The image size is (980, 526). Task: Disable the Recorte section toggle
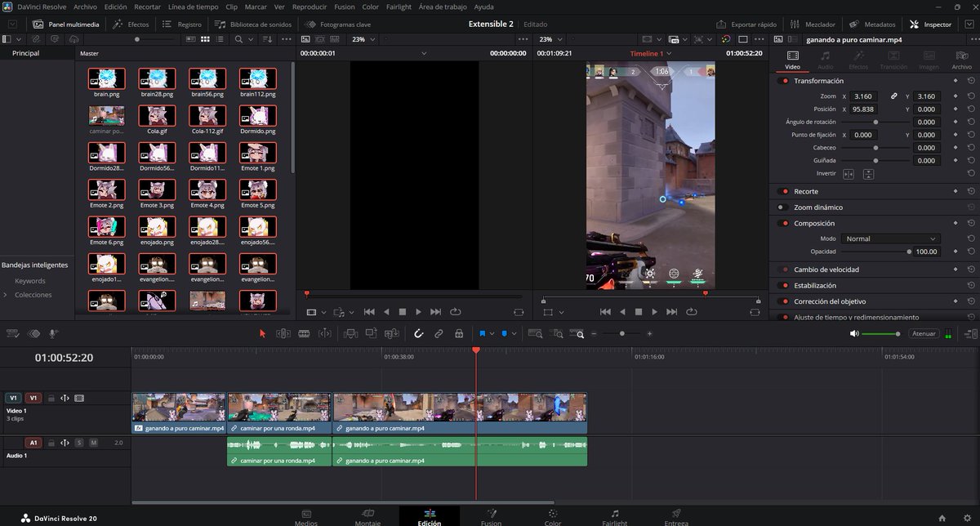coord(785,191)
